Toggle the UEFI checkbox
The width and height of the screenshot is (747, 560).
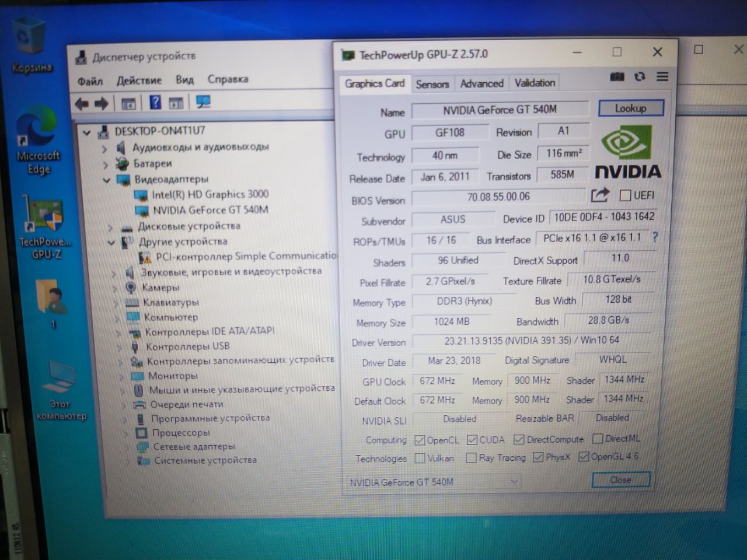pos(625,195)
